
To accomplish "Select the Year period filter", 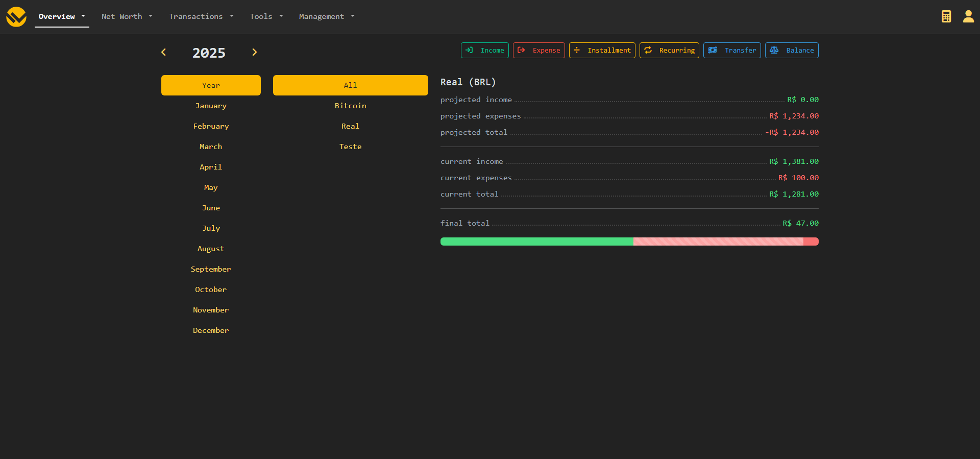I will pyautogui.click(x=211, y=85).
